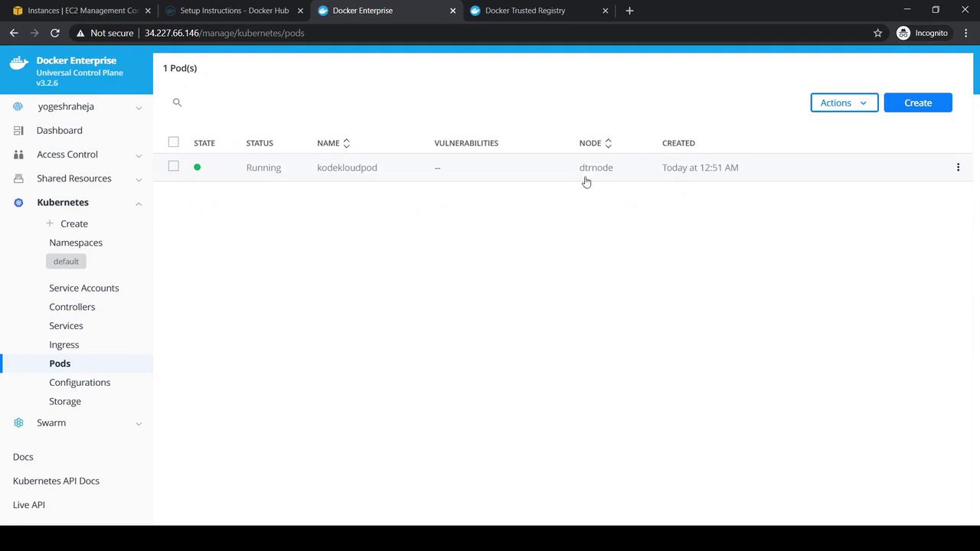The height and width of the screenshot is (551, 980).
Task: Open a new browser tab with plus
Action: tap(629, 11)
